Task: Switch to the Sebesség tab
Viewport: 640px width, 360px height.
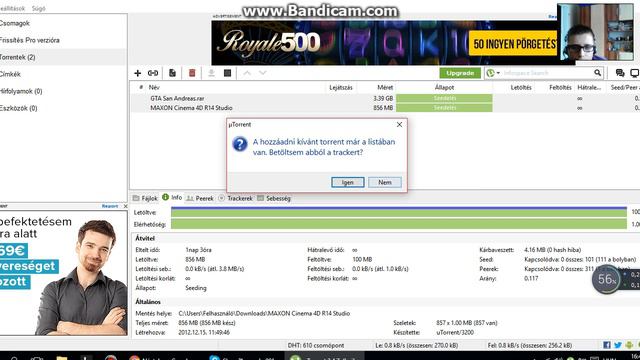Action: (274, 198)
